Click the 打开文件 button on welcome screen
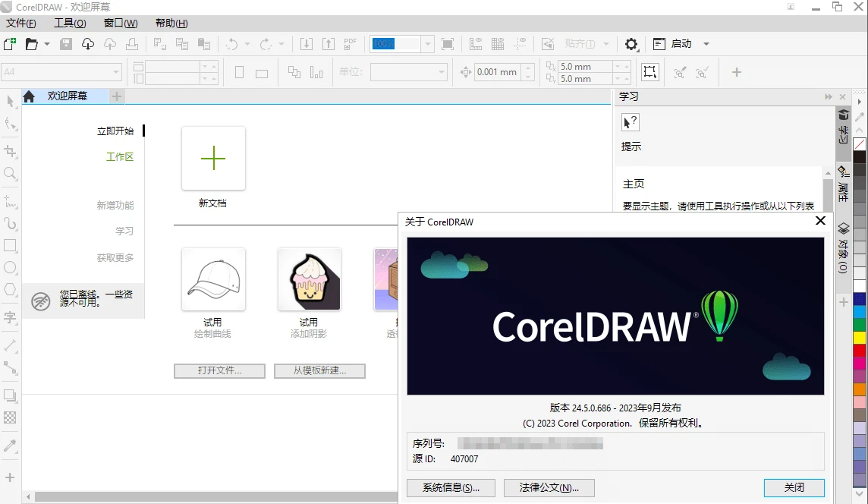The image size is (868, 504). pyautogui.click(x=219, y=370)
